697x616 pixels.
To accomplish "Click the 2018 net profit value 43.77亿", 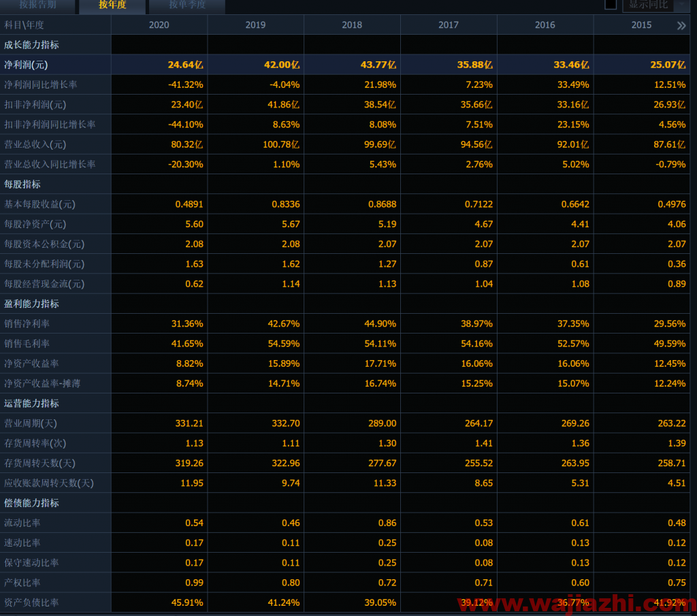I will pyautogui.click(x=378, y=65).
